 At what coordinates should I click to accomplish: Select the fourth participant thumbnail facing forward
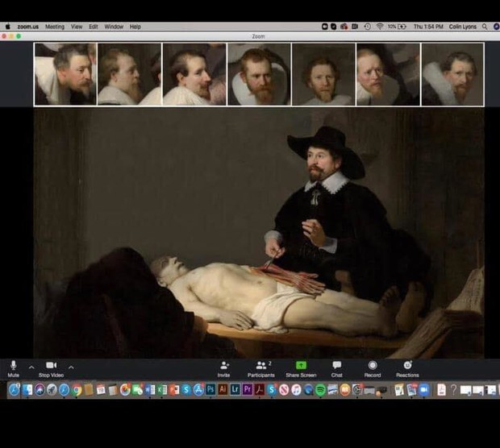coord(259,74)
